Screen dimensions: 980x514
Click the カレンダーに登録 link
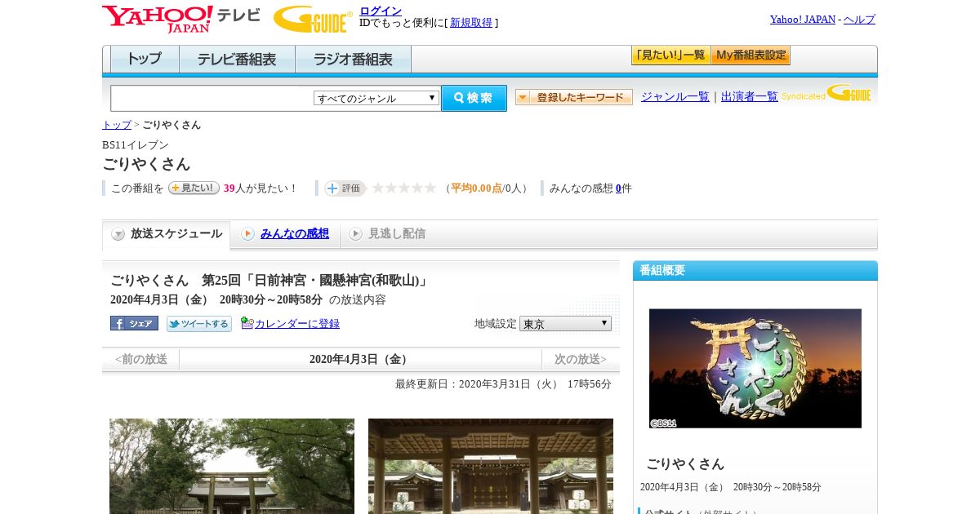[297, 324]
